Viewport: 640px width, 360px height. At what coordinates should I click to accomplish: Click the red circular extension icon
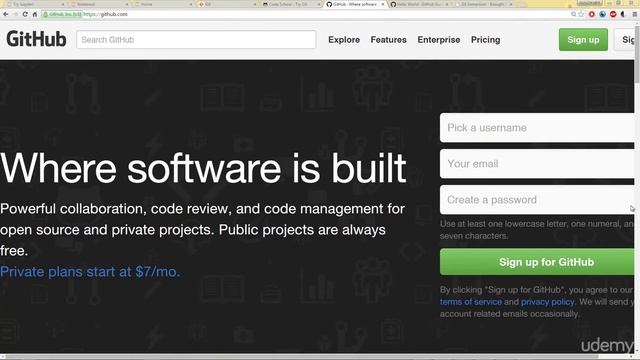(x=591, y=14)
